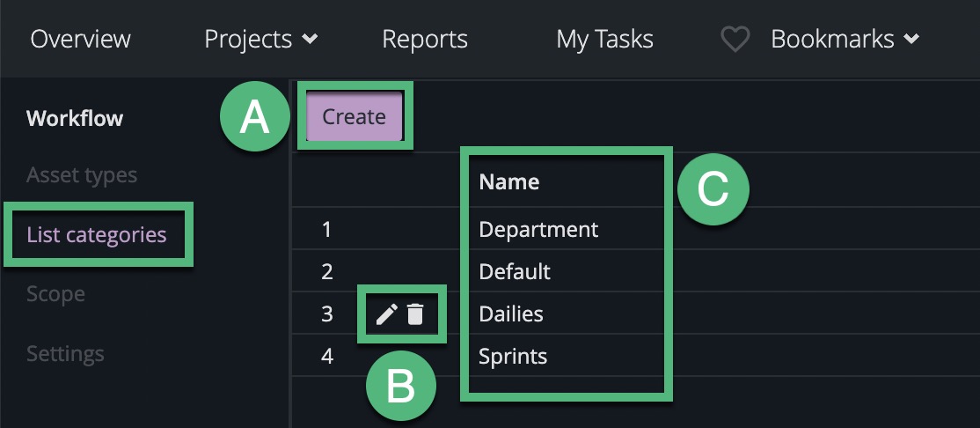Open the Reports section
Viewport: 980px width, 428px height.
point(425,40)
